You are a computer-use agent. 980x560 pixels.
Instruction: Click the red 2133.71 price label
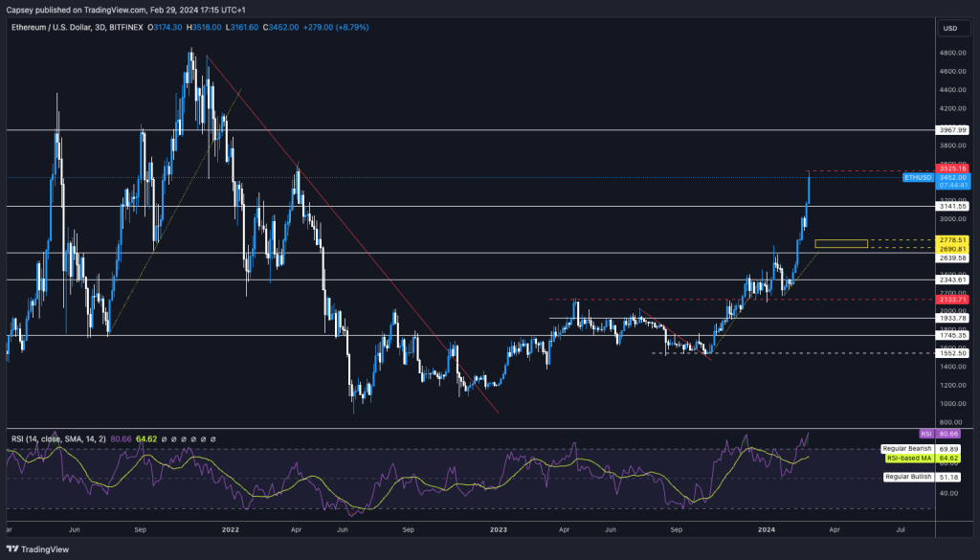(952, 300)
